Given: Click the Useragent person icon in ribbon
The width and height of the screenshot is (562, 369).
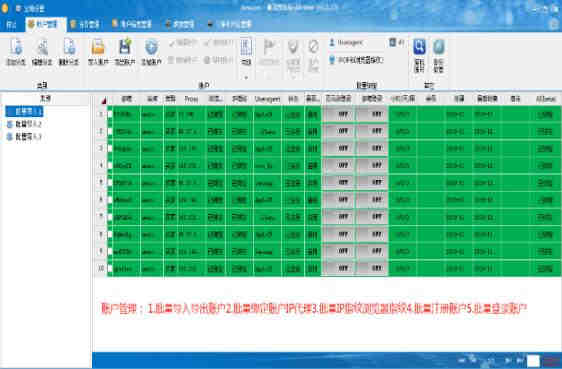Looking at the screenshot, I should click(332, 42).
